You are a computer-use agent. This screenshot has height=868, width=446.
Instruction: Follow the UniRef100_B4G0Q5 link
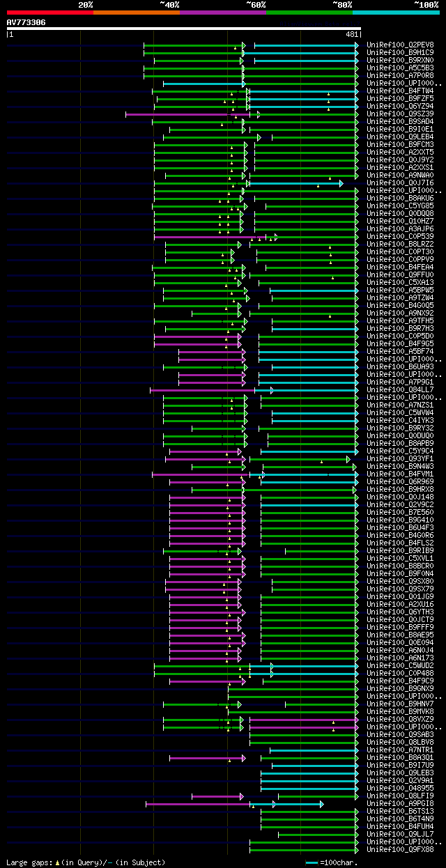click(x=400, y=305)
